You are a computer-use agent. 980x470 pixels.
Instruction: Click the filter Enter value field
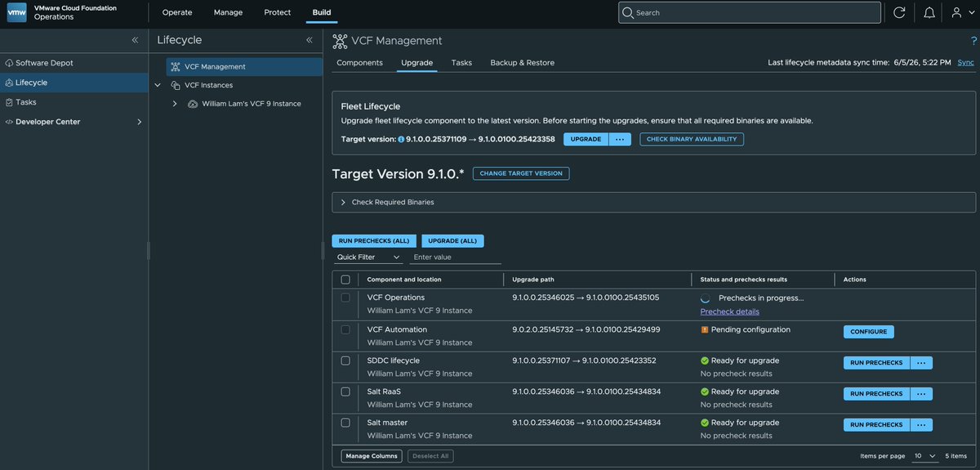tap(456, 257)
